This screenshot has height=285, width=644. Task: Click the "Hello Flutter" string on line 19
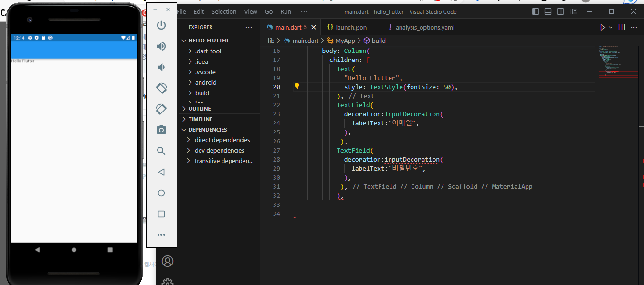[x=372, y=78]
